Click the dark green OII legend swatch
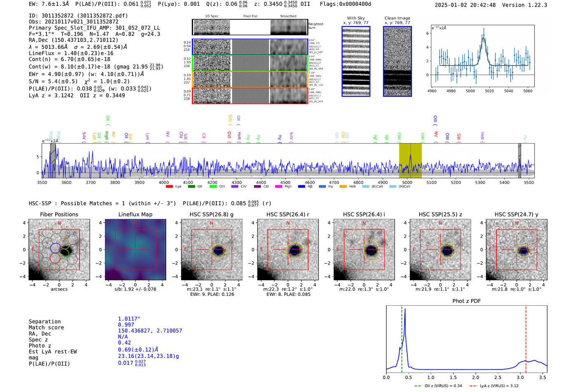Image resolution: width=576 pixels, height=392 pixels. [191, 187]
